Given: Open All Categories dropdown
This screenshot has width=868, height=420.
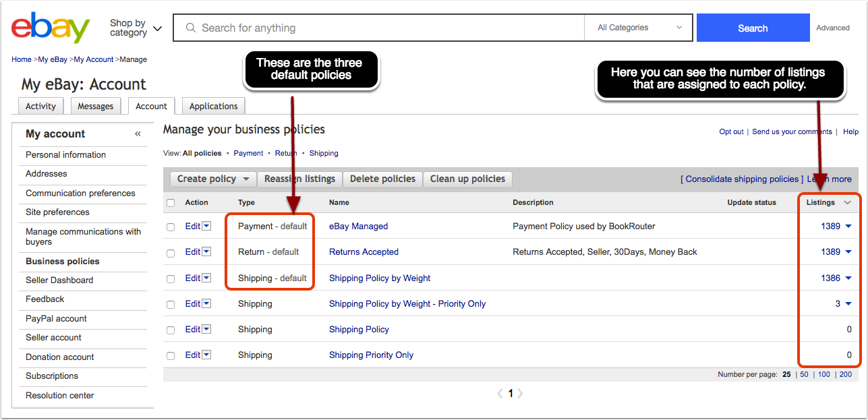Looking at the screenshot, I should point(640,28).
